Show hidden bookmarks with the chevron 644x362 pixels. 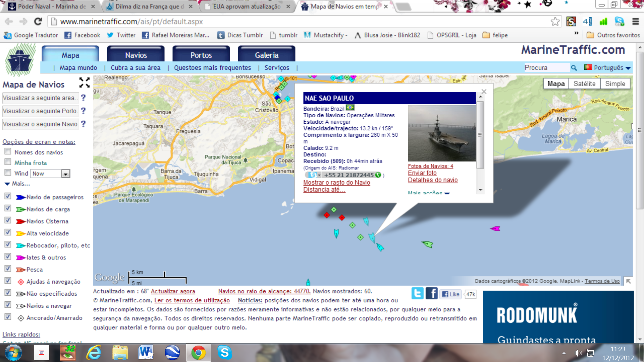point(576,33)
